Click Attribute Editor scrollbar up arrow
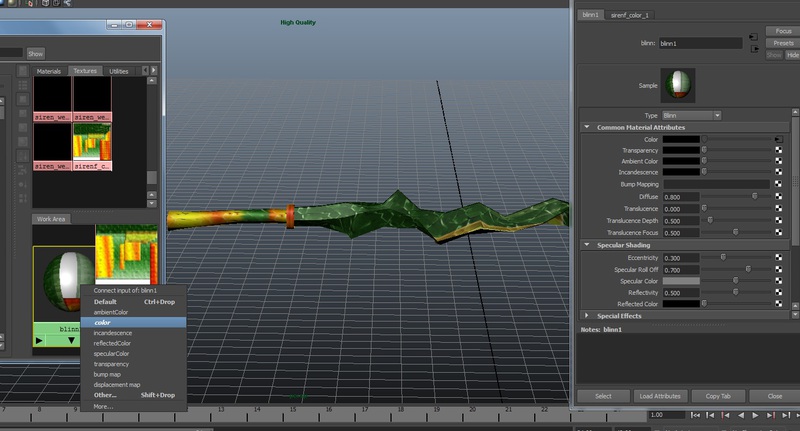Image resolution: width=800 pixels, height=431 pixels. pyautogui.click(x=795, y=112)
